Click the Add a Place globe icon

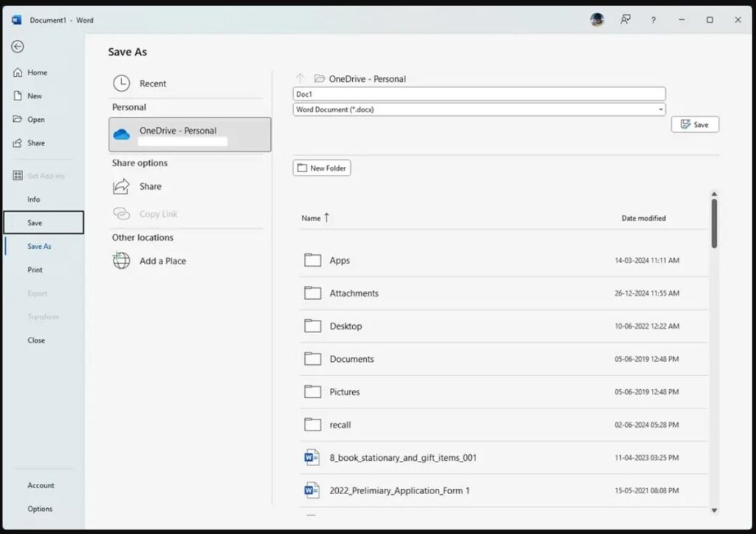(121, 261)
